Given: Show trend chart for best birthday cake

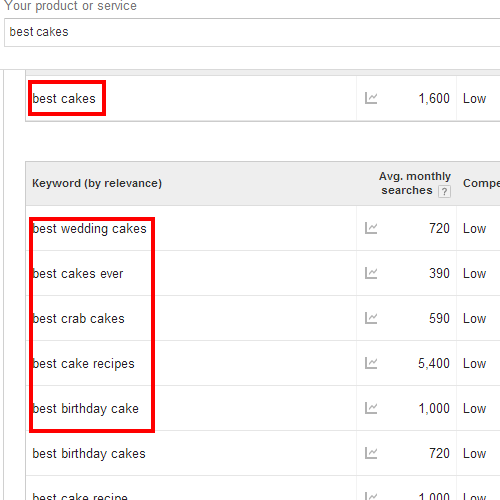Looking at the screenshot, I should point(371,408).
